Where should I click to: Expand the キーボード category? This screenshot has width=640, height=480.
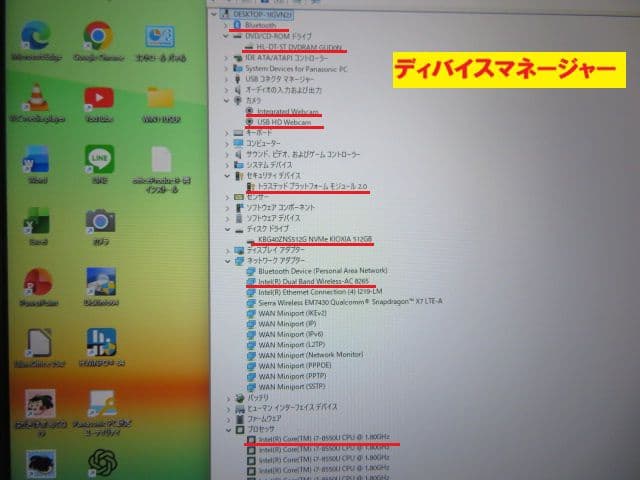tap(227, 133)
